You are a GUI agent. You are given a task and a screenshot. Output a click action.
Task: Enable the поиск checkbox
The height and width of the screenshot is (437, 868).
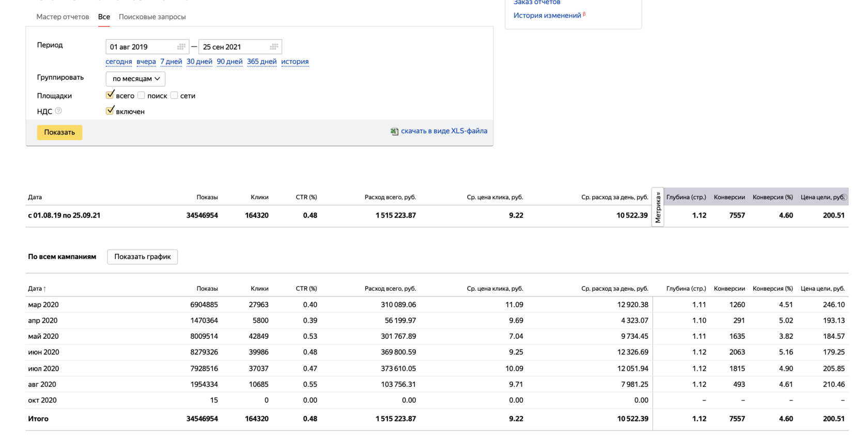point(141,95)
